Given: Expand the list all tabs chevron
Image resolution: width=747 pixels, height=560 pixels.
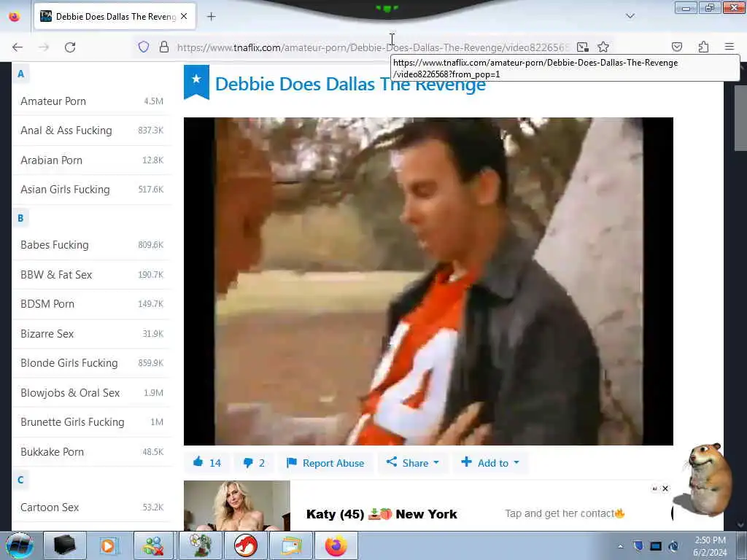Looking at the screenshot, I should point(630,16).
